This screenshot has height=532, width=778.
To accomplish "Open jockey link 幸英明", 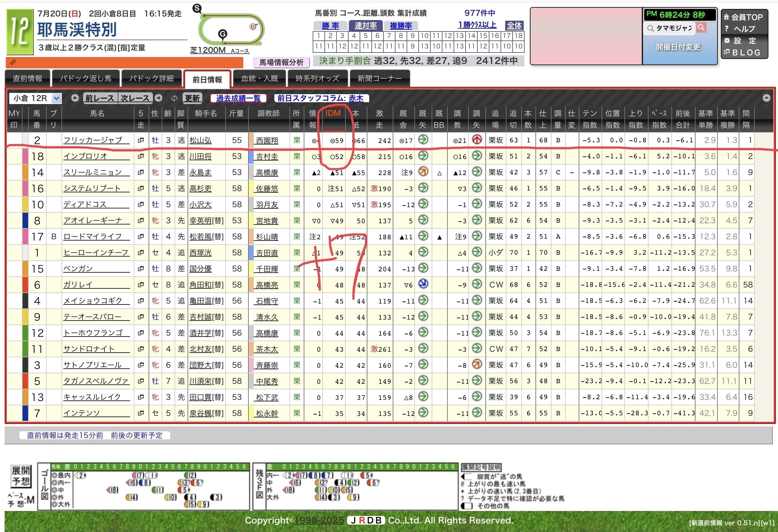I will 200,220.
